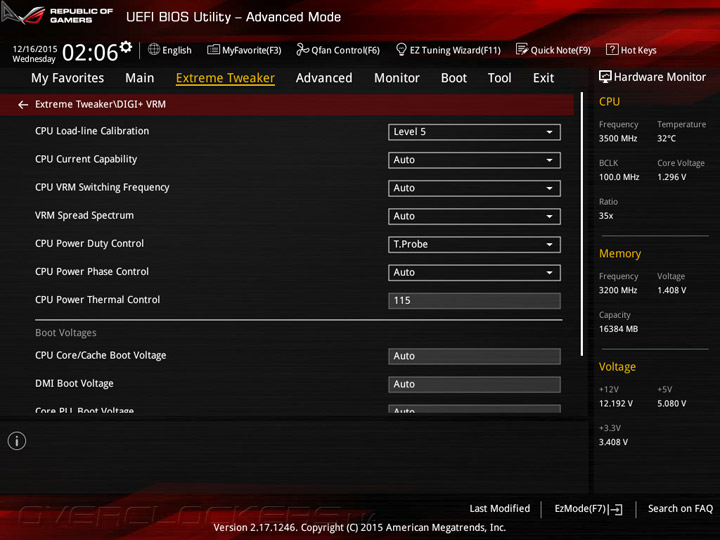Click the Hardware Monitor screen icon
This screenshot has width=720, height=540.
click(605, 77)
